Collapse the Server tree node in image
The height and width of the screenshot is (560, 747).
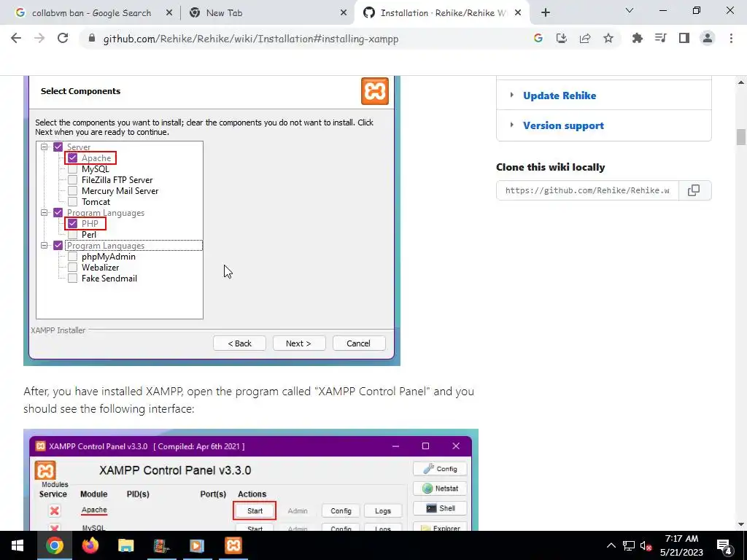[x=44, y=147]
